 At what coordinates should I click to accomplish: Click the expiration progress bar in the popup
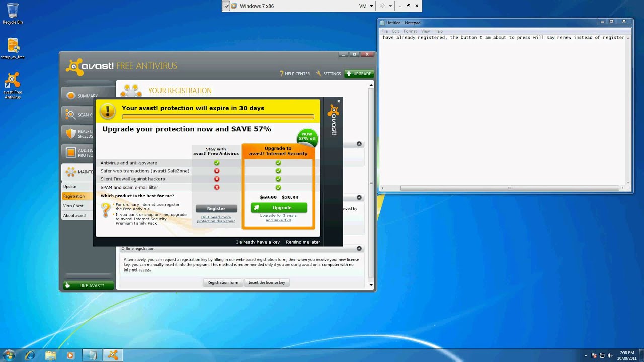tap(218, 117)
